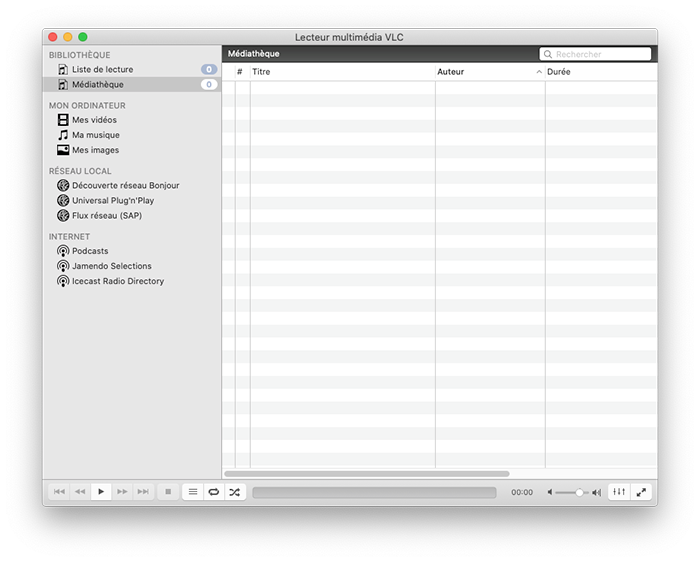Click the music note icon for Ma musique
Image resolution: width=700 pixels, height=562 pixels.
(63, 135)
